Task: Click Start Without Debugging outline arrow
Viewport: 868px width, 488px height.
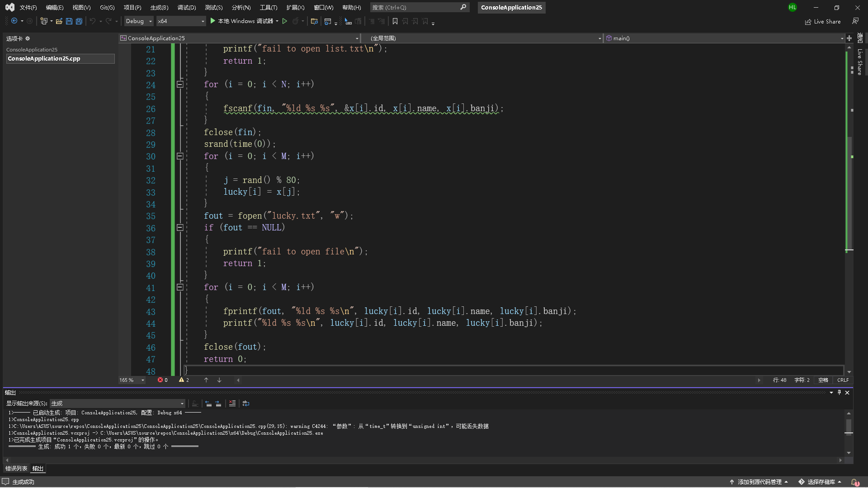Action: [x=285, y=21]
